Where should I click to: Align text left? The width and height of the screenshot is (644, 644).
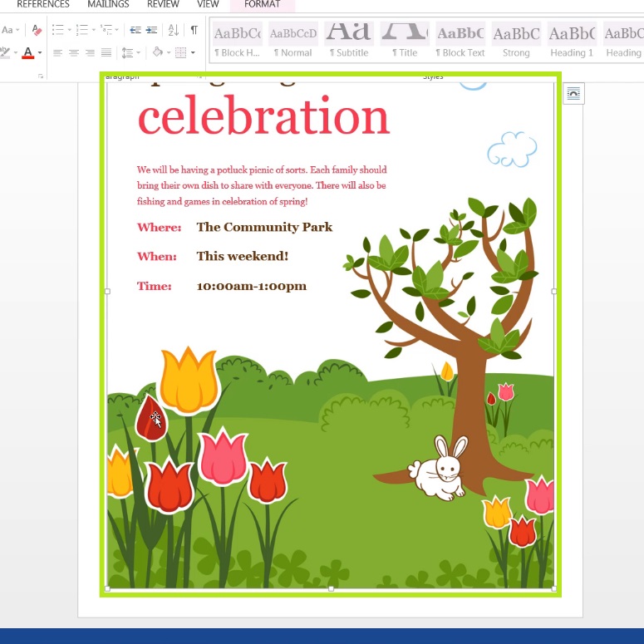(57, 52)
